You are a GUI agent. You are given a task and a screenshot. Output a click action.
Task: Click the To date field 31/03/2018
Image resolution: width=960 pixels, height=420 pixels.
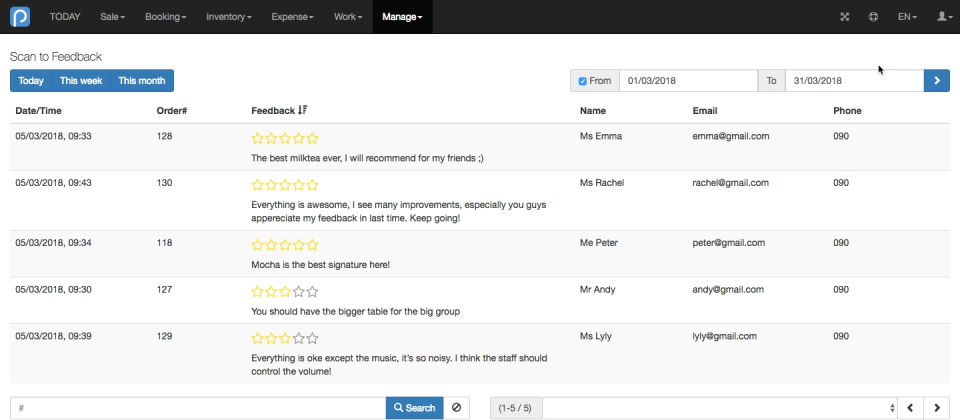853,81
